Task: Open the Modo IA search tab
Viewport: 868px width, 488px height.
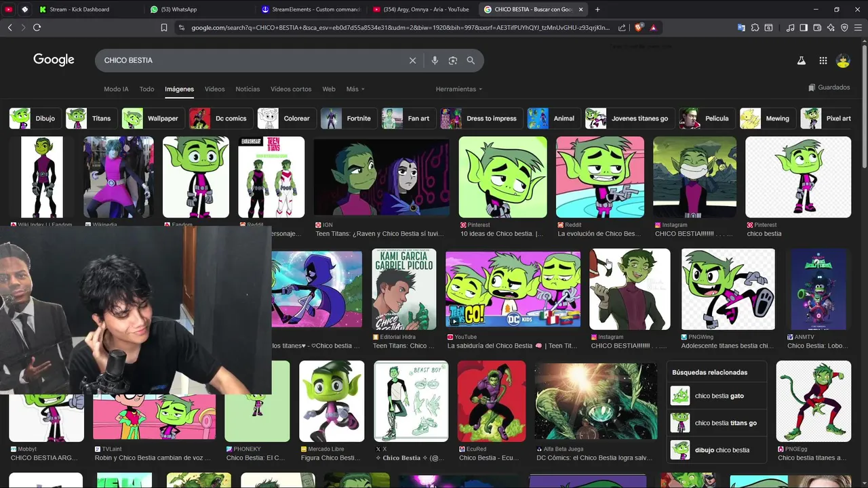Action: [x=116, y=89]
